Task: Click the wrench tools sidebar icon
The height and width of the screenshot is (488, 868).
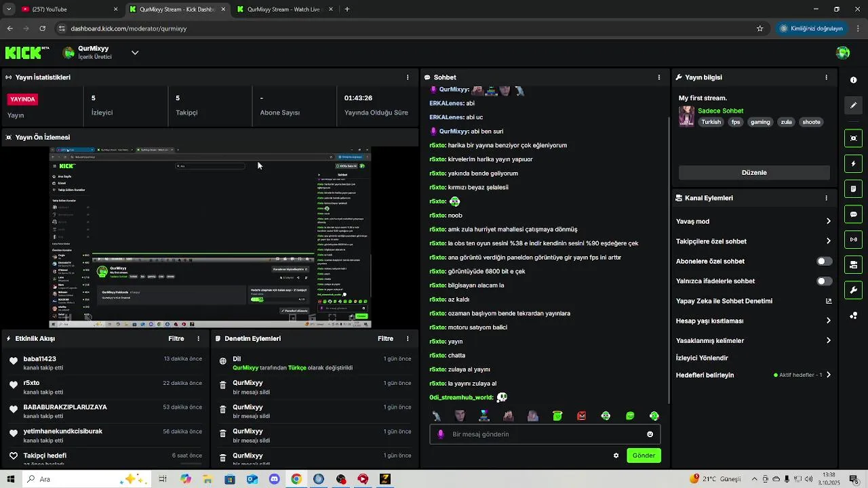Action: click(853, 290)
